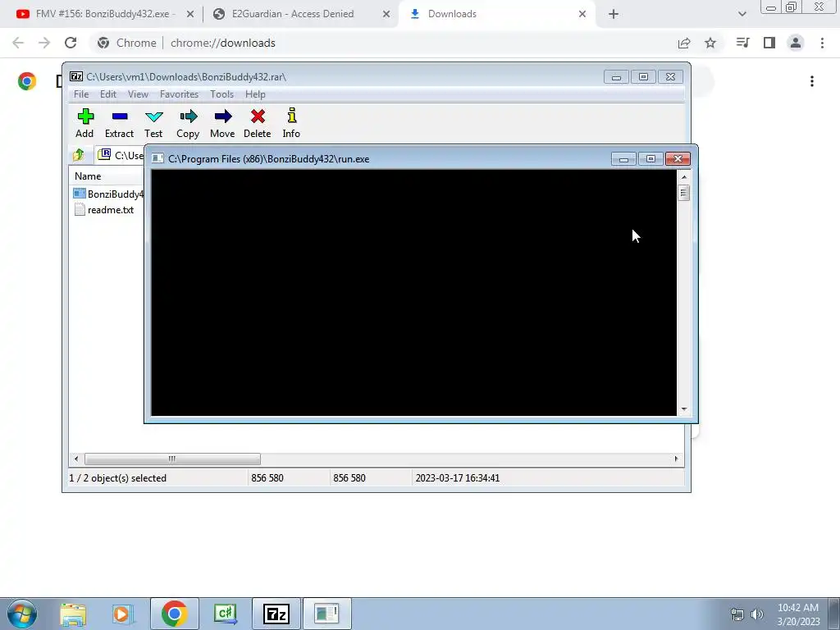The image size is (840, 630).
Task: Click the 7-Zip address path field
Action: pos(121,155)
